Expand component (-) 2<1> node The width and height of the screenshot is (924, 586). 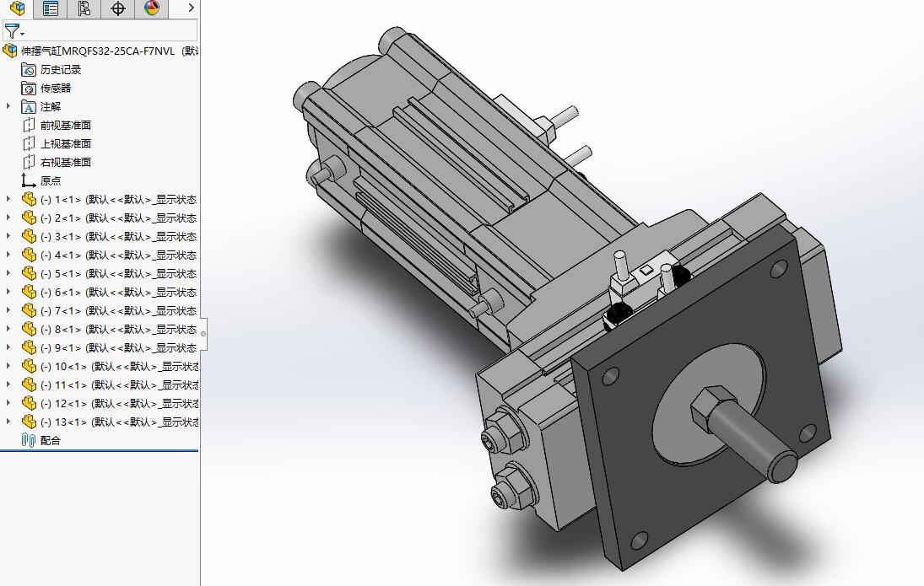(8, 218)
